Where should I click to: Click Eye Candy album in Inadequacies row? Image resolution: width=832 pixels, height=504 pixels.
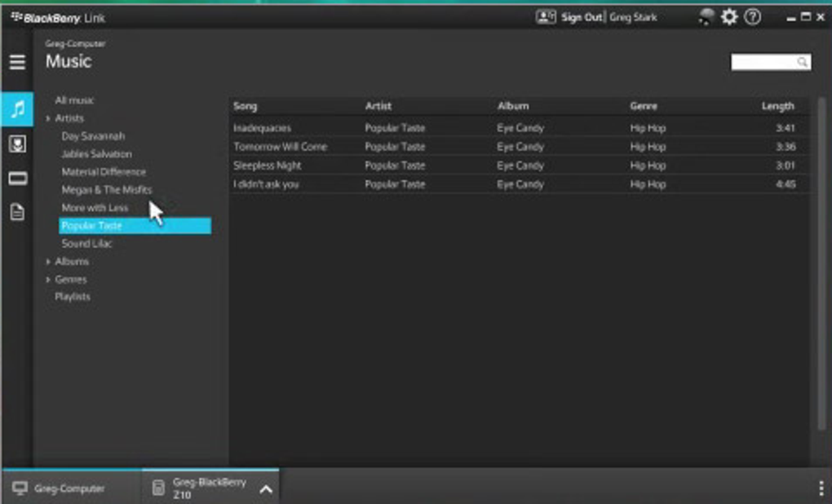[520, 128]
